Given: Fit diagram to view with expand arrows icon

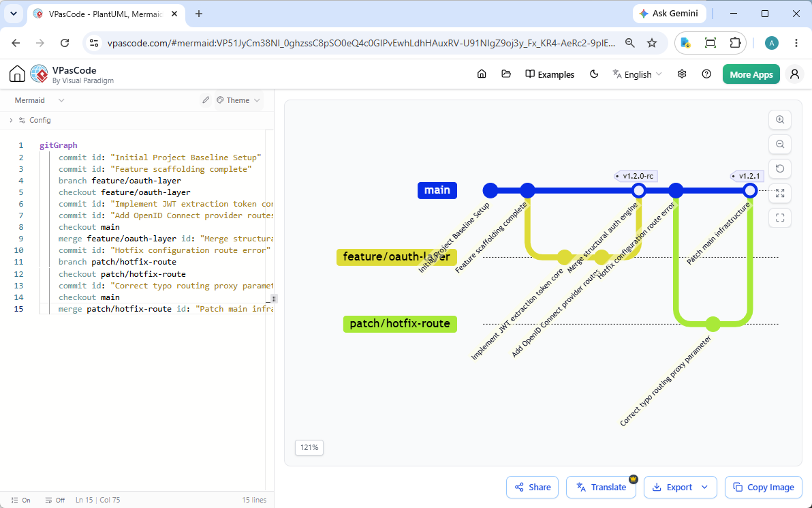Looking at the screenshot, I should click(780, 194).
